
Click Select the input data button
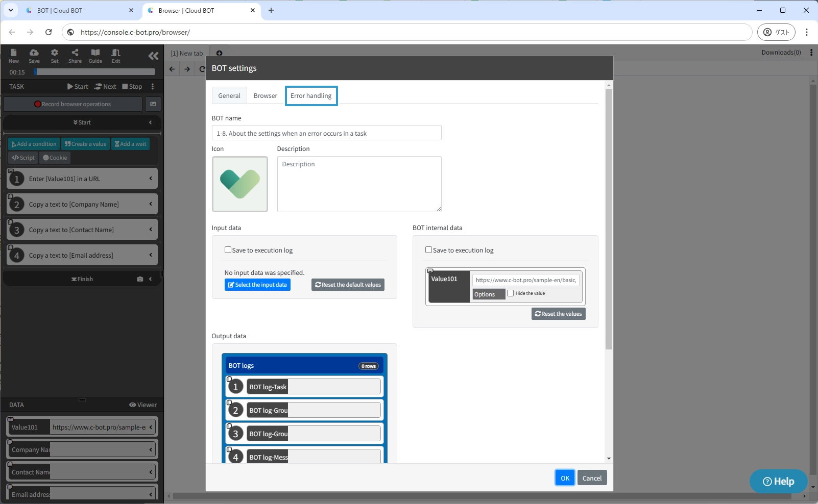coord(257,285)
